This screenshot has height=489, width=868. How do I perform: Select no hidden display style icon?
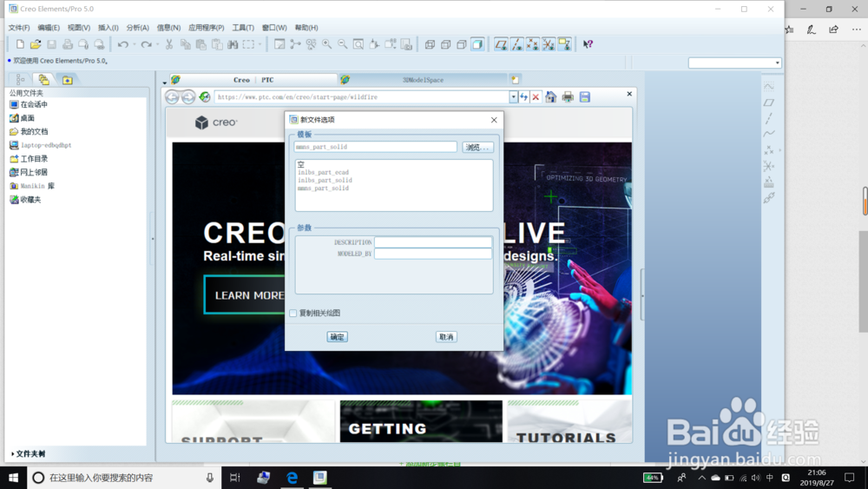pyautogui.click(x=462, y=44)
